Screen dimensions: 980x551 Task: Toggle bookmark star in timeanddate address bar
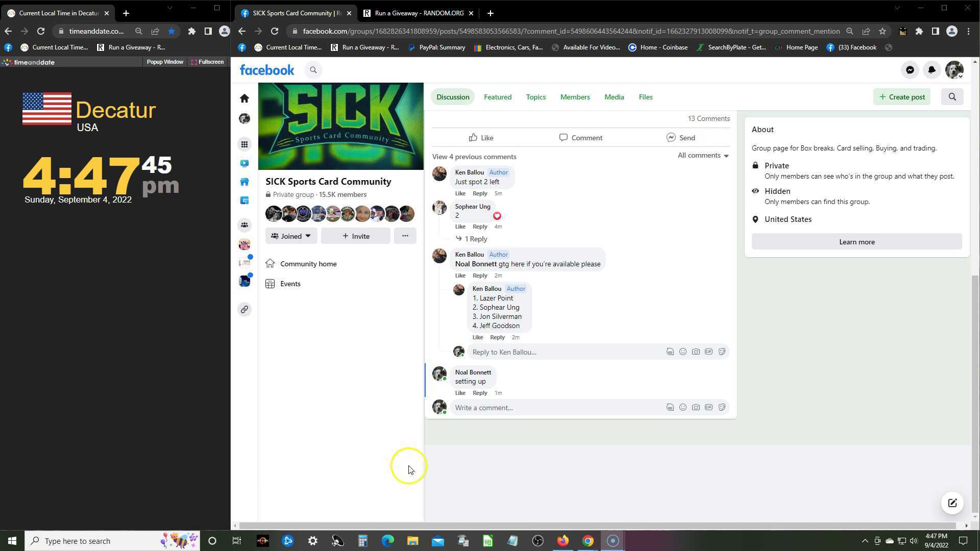[x=171, y=31]
